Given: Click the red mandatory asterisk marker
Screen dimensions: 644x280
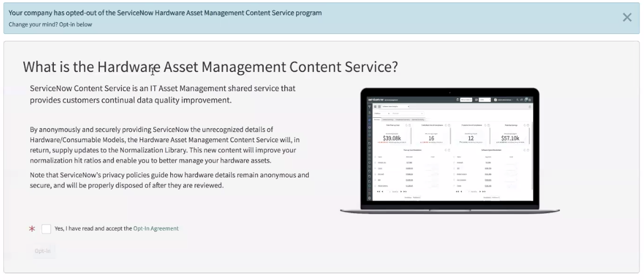Looking at the screenshot, I should pyautogui.click(x=32, y=229).
